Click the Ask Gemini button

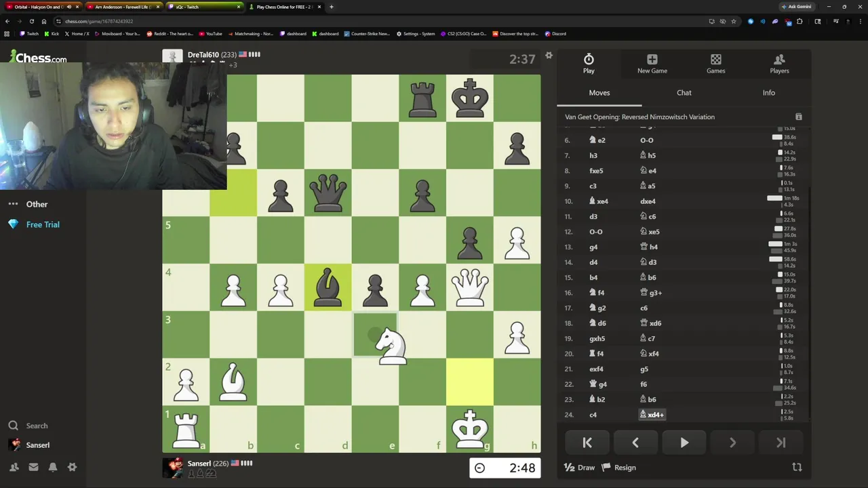795,7
